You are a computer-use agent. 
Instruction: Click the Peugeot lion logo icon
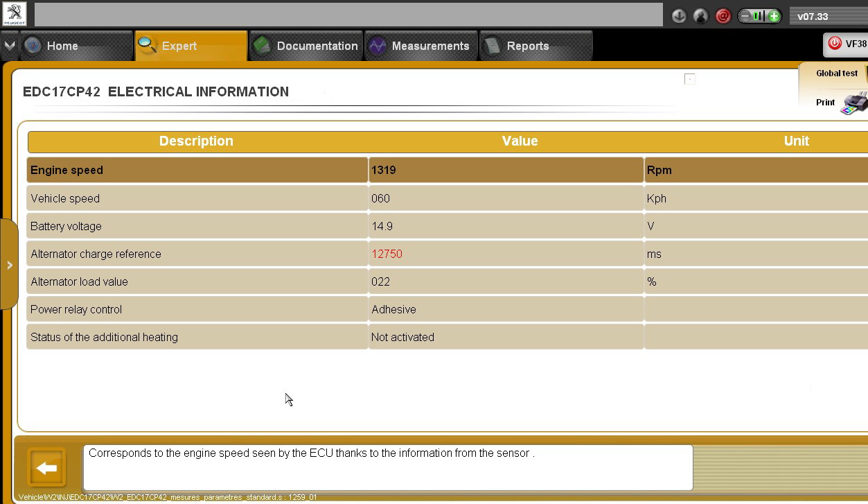coord(14,15)
